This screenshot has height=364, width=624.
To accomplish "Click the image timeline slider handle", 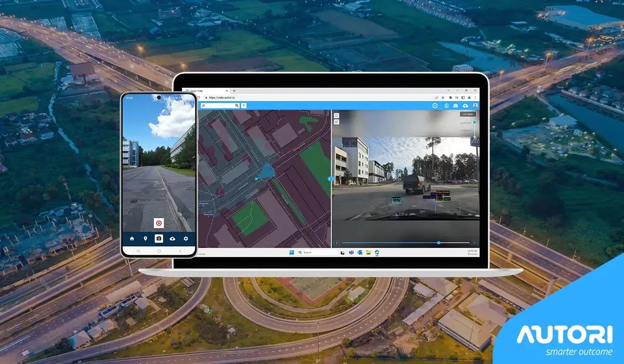I will [x=438, y=243].
